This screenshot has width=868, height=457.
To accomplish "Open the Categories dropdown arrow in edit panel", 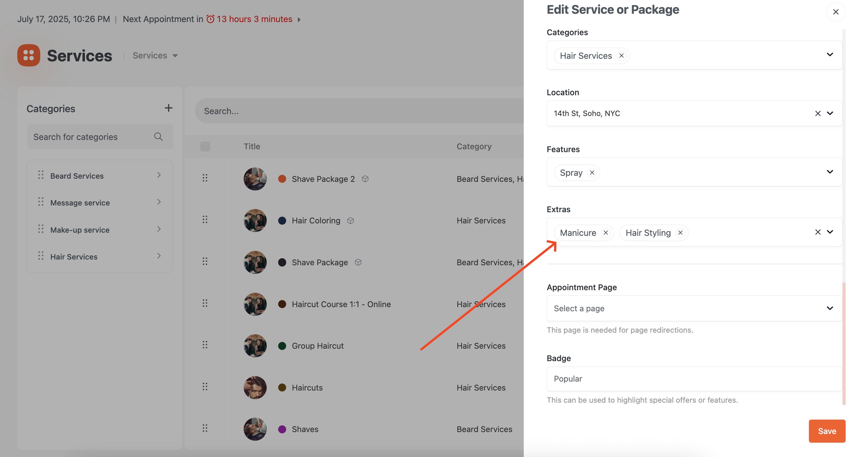I will click(830, 55).
